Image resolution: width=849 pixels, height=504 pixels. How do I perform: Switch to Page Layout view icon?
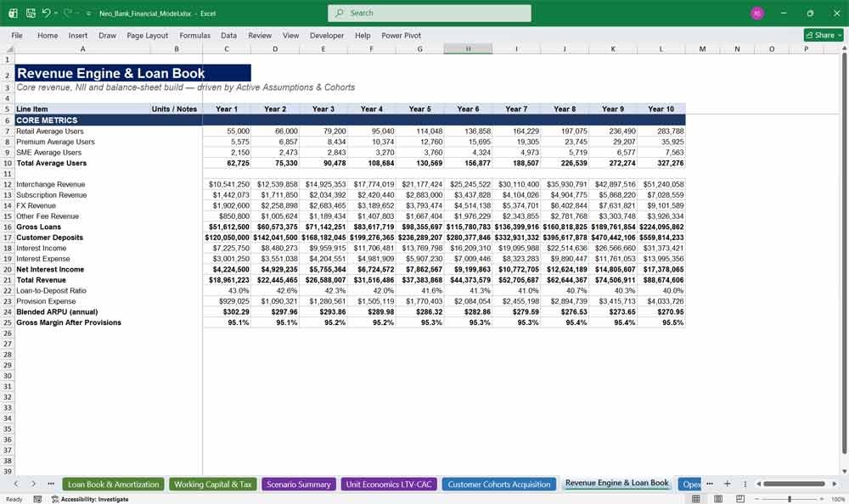pos(718,499)
